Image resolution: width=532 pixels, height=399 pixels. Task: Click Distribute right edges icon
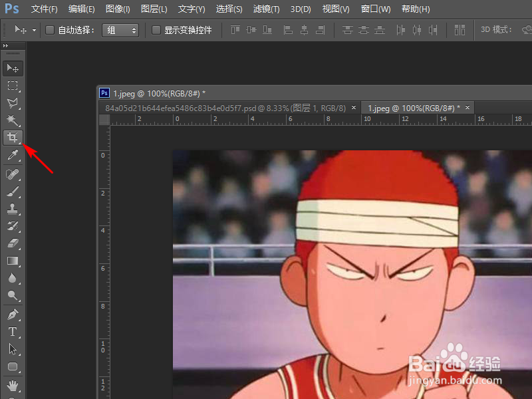point(433,30)
